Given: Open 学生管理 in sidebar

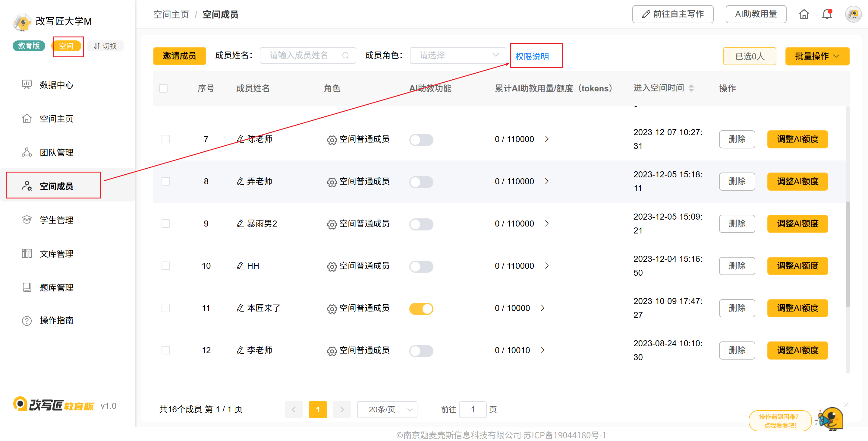Looking at the screenshot, I should coord(56,220).
